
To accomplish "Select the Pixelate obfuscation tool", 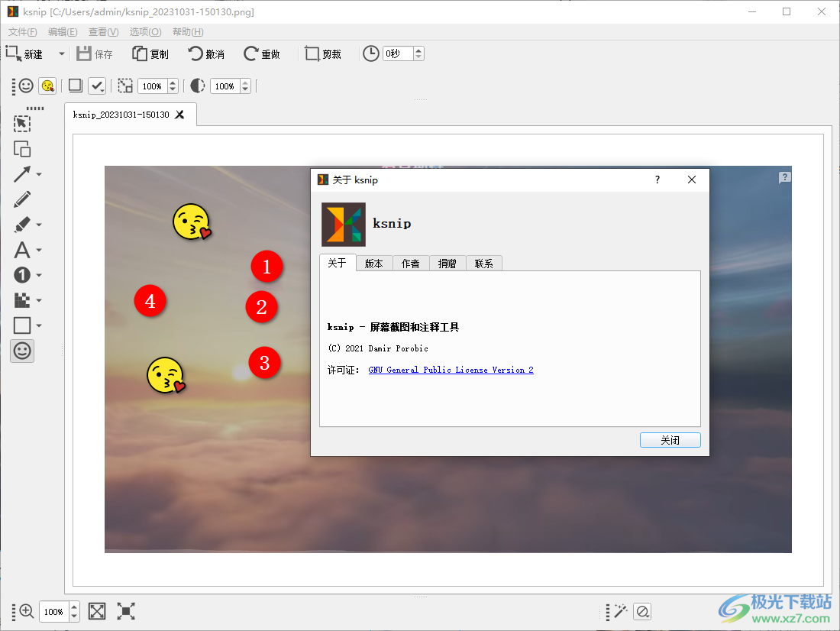I will (x=22, y=299).
